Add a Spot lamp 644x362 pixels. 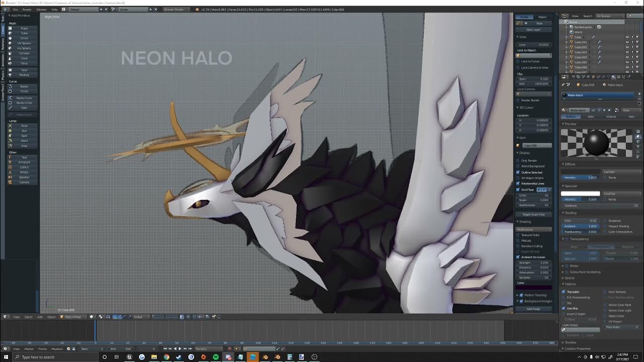[24, 136]
